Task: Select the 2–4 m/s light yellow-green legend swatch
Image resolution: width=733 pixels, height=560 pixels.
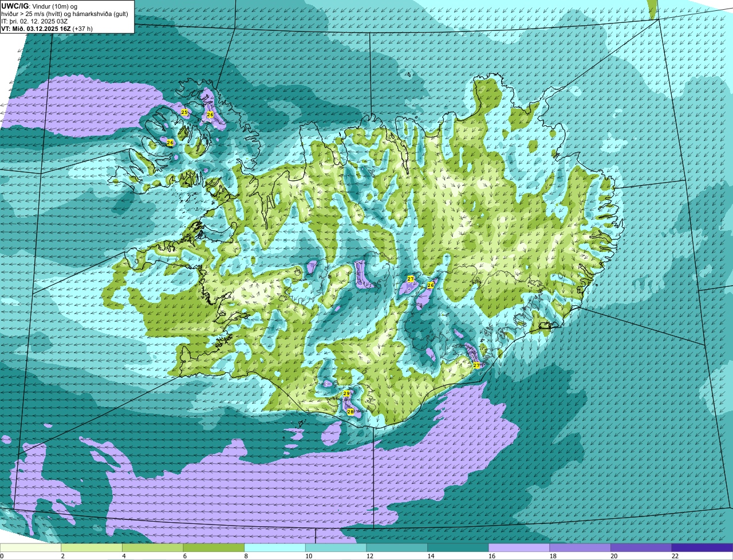Action: pos(92,547)
